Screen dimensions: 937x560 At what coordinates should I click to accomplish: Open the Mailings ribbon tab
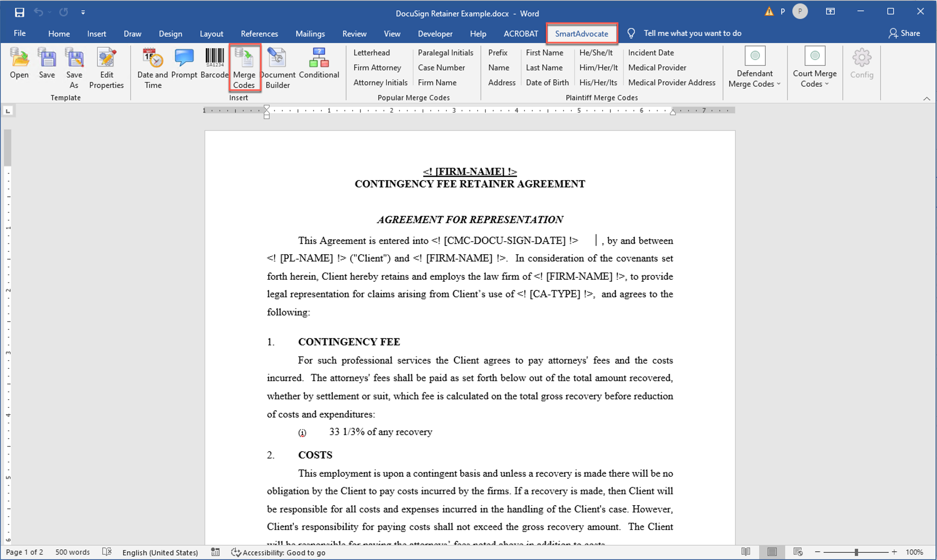[x=310, y=33]
